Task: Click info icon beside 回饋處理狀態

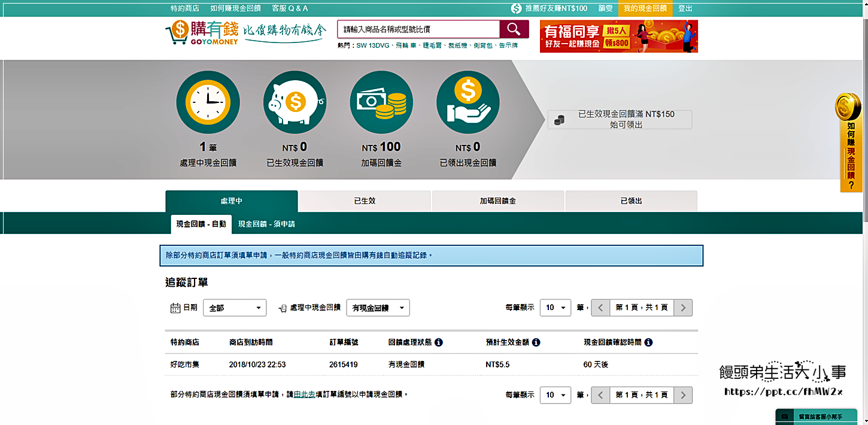Action: coord(439,342)
